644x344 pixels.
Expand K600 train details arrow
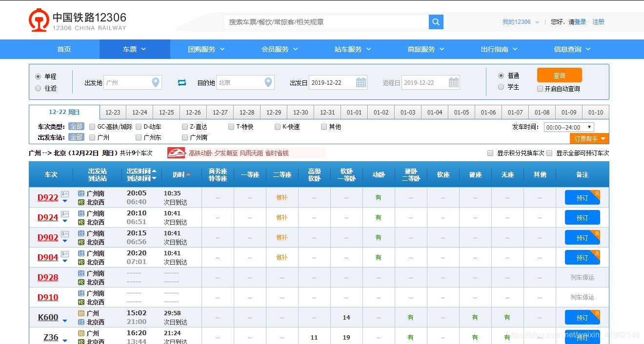tap(65, 320)
